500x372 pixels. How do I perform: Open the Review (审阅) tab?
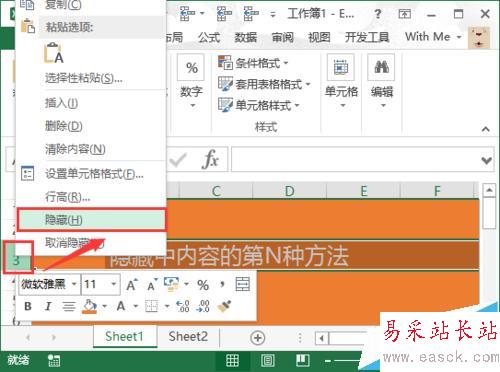click(283, 37)
